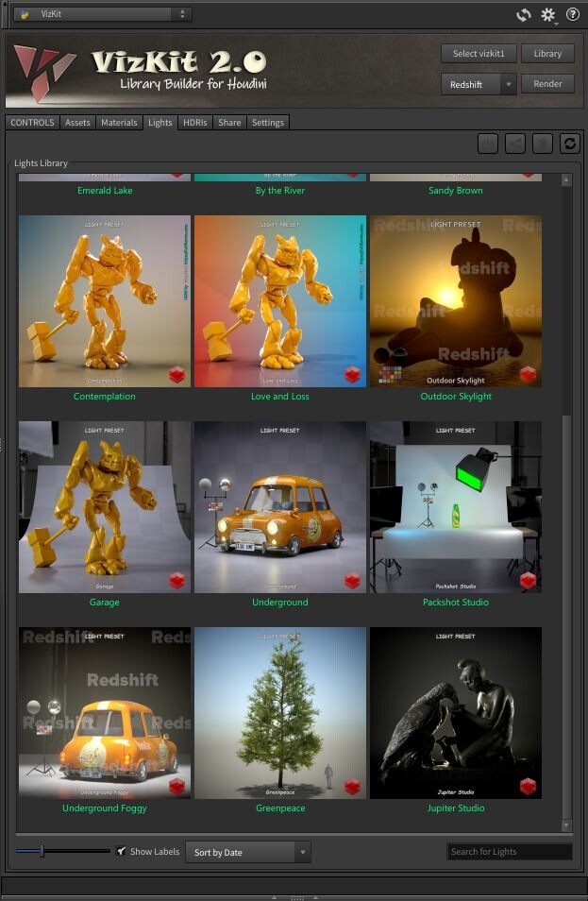
Task: Click the Redshift cube badge on Outdoor Skylight
Action: [528, 375]
